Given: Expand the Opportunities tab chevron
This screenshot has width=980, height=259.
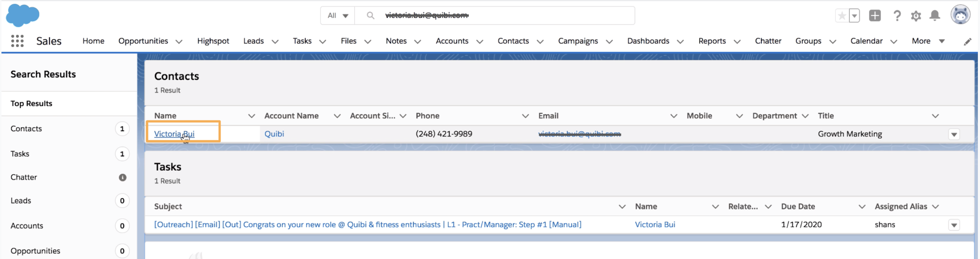Looking at the screenshot, I should pos(179,41).
